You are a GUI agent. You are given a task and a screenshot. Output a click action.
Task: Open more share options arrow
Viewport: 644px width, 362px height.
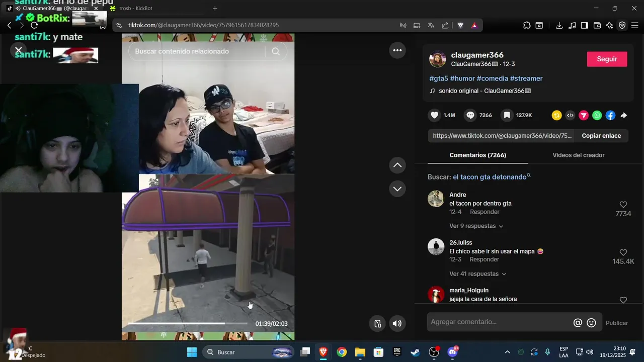tap(623, 115)
